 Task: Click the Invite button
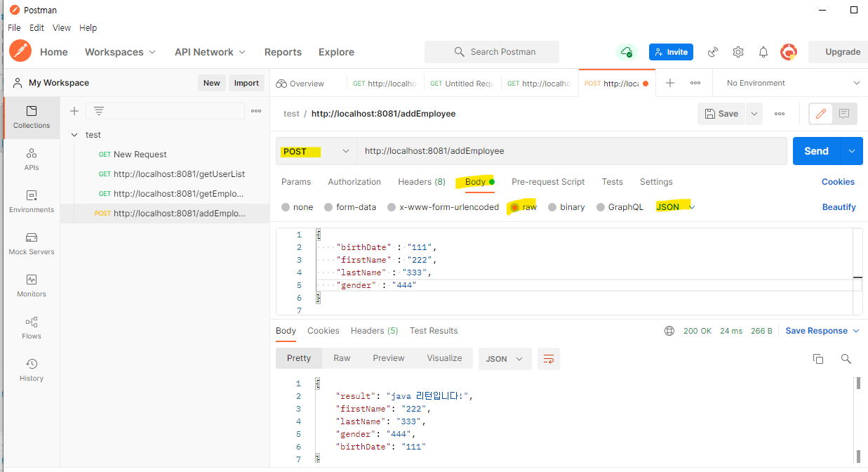tap(671, 52)
